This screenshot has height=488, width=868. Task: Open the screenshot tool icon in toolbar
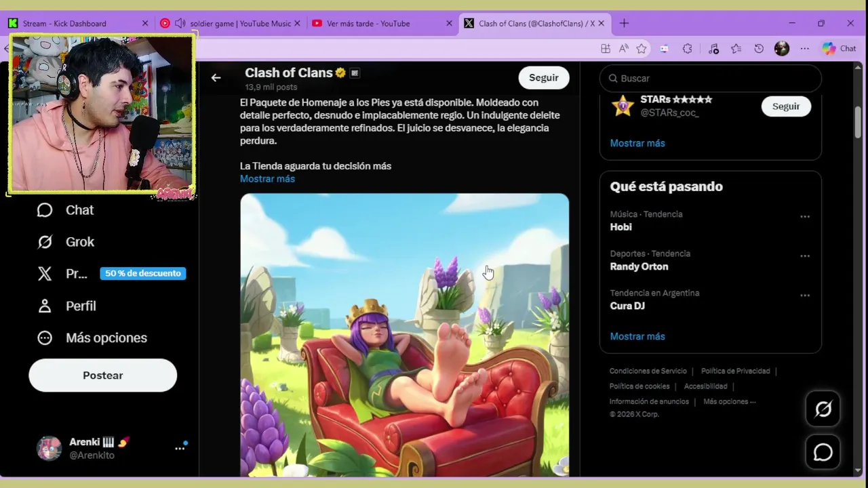[664, 49]
